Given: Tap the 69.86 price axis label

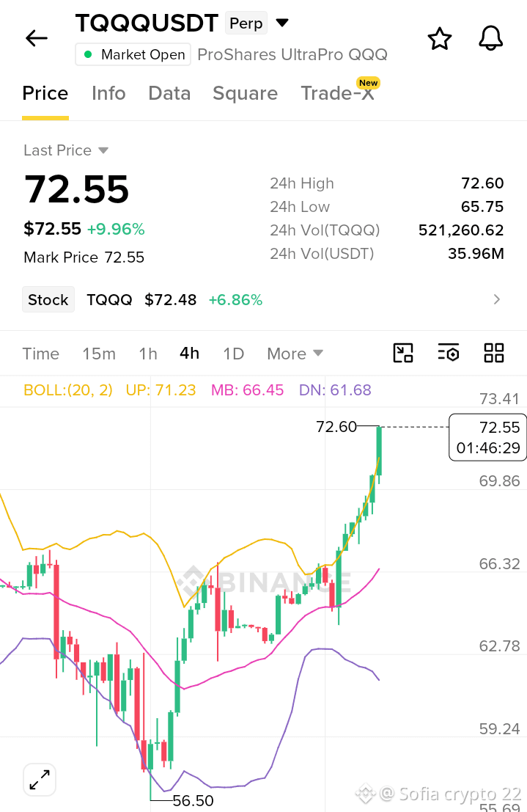Looking at the screenshot, I should (500, 481).
